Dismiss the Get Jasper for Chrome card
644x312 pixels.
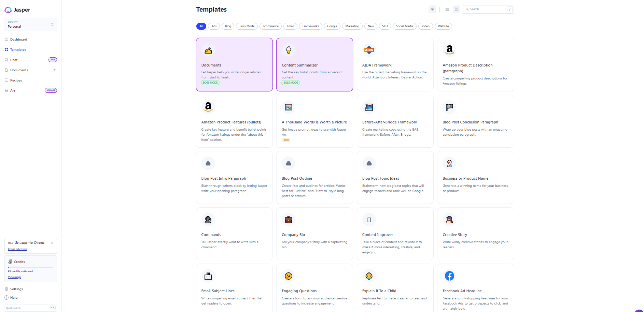tap(52, 243)
